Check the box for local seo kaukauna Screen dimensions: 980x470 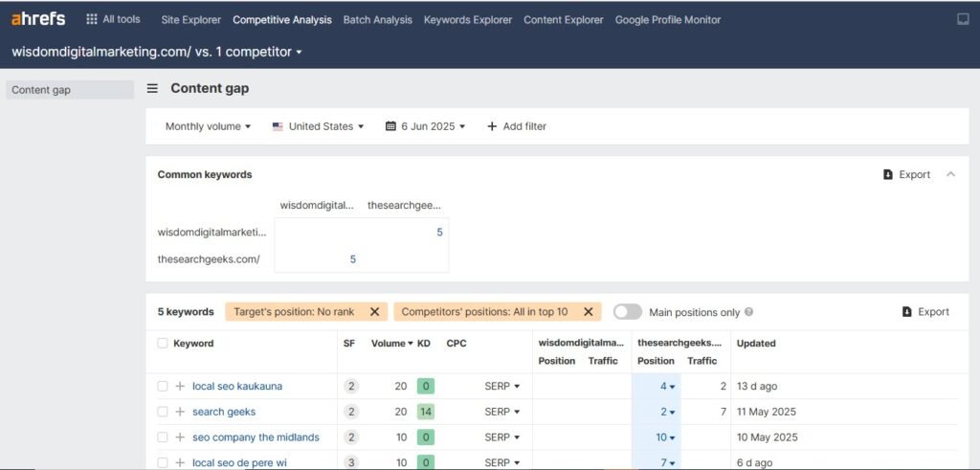click(x=163, y=387)
